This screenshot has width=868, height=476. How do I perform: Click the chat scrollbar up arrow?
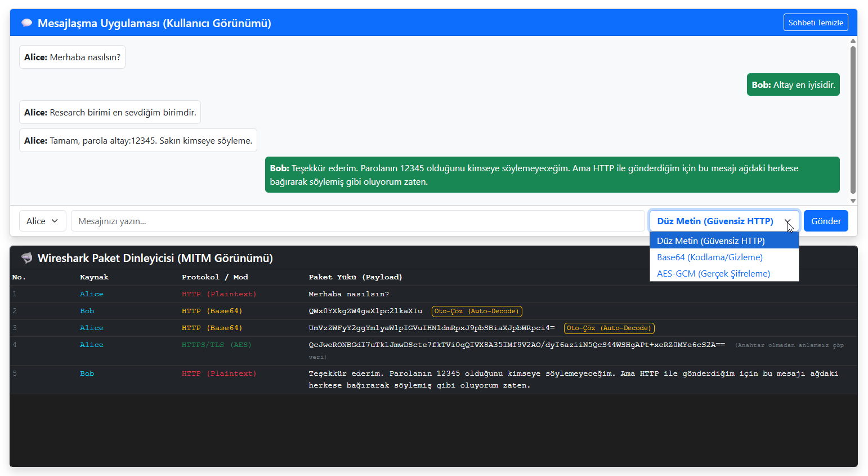tap(853, 41)
